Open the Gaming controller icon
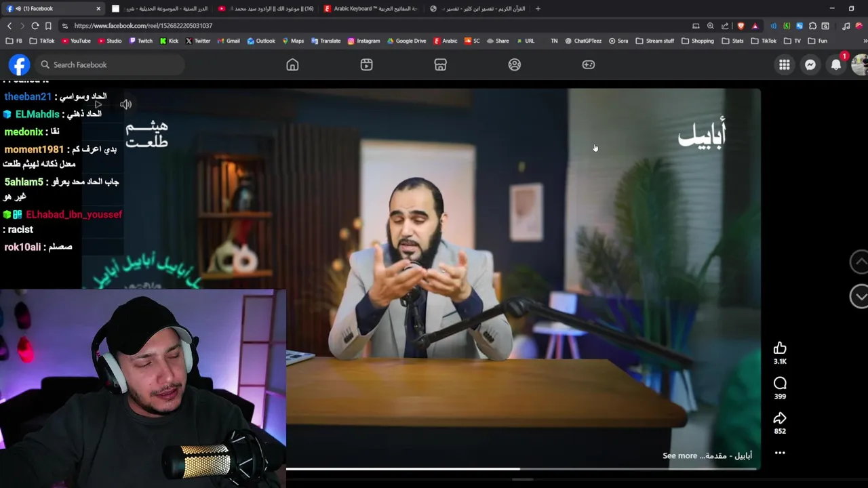Image resolution: width=868 pixels, height=488 pixels. coord(589,64)
